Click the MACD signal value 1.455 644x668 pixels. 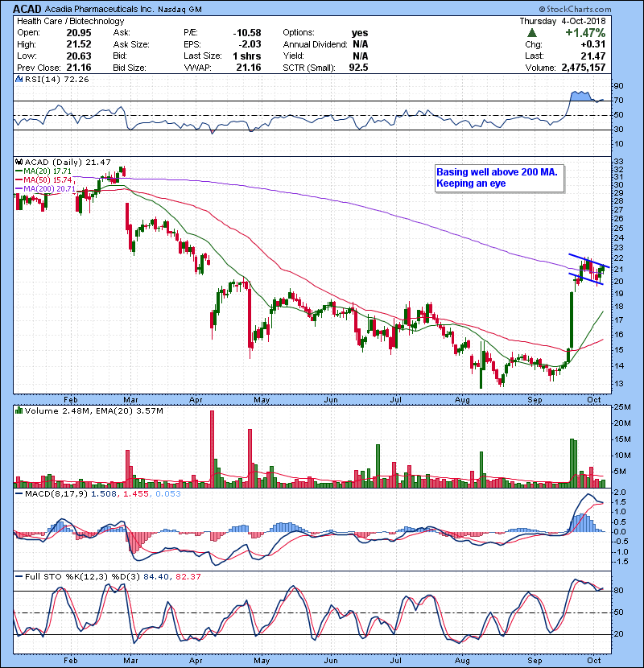click(x=136, y=494)
